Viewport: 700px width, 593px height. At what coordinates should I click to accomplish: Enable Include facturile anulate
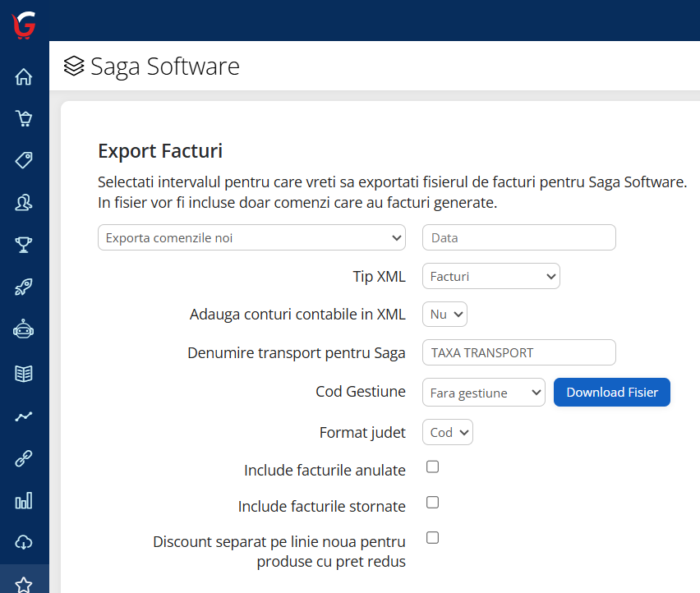432,466
